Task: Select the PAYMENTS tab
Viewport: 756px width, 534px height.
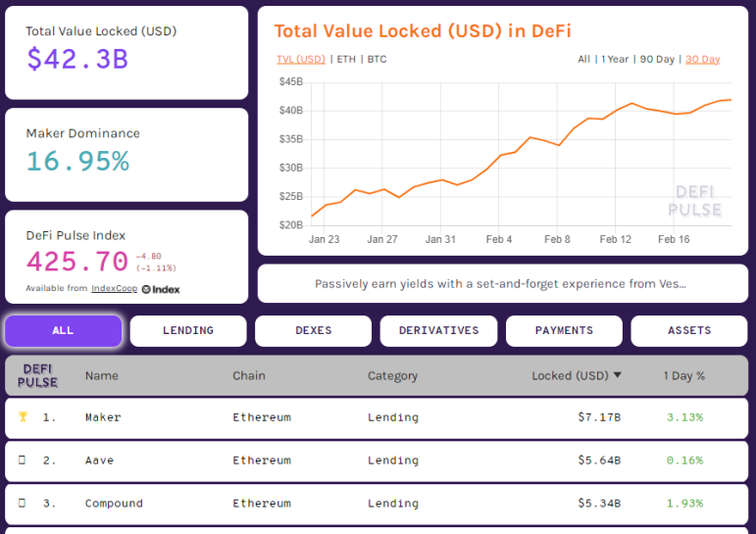Action: (x=564, y=330)
